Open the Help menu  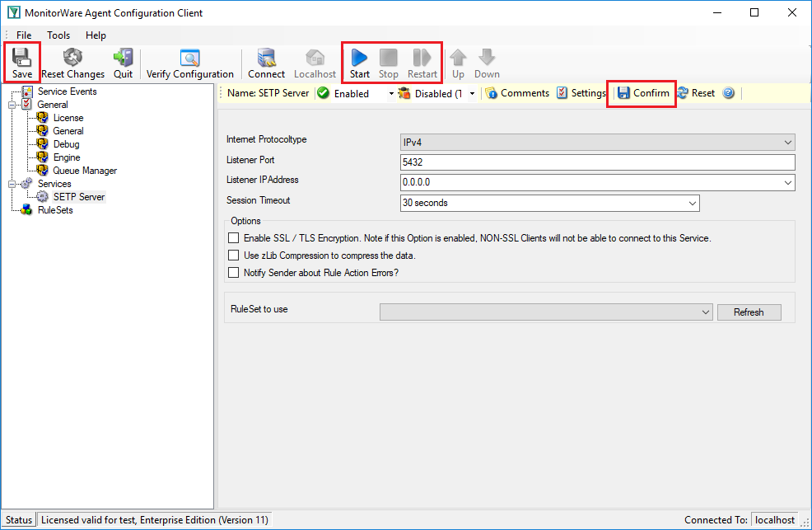96,35
